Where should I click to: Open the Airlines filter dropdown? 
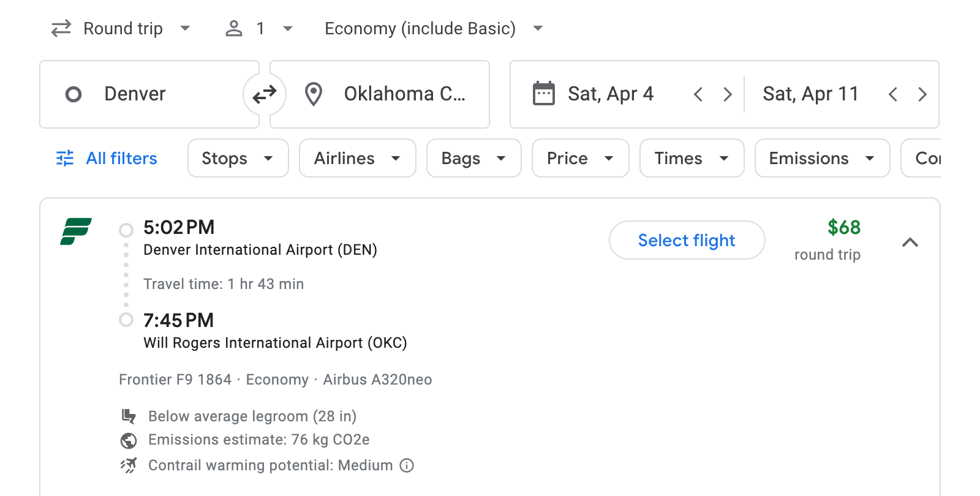click(x=357, y=158)
